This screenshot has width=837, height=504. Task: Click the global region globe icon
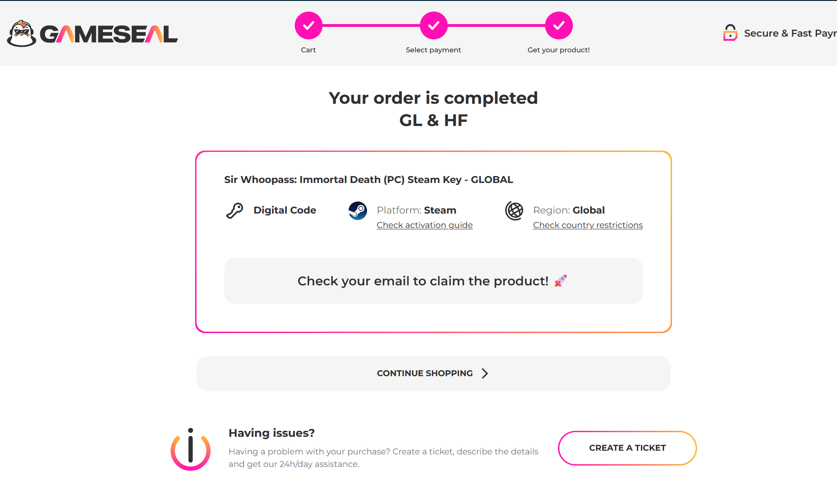pos(514,211)
